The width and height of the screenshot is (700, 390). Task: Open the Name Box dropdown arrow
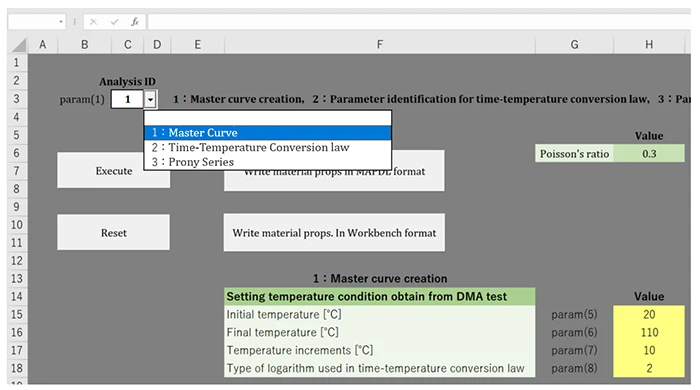click(x=61, y=22)
